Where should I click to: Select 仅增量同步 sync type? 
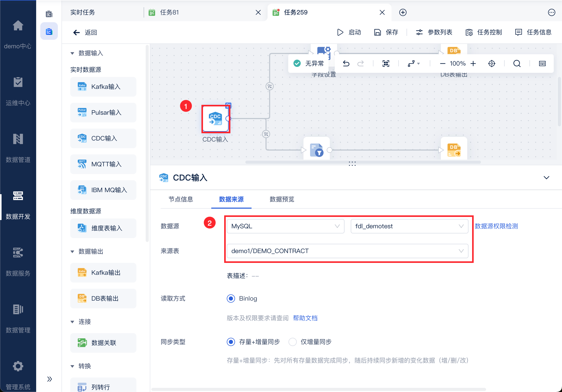(293, 342)
